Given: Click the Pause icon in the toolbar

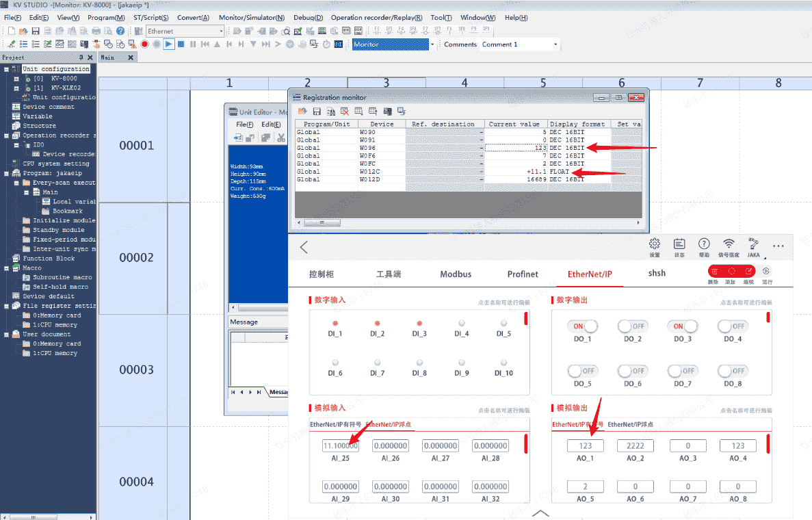Looking at the screenshot, I should [x=193, y=44].
